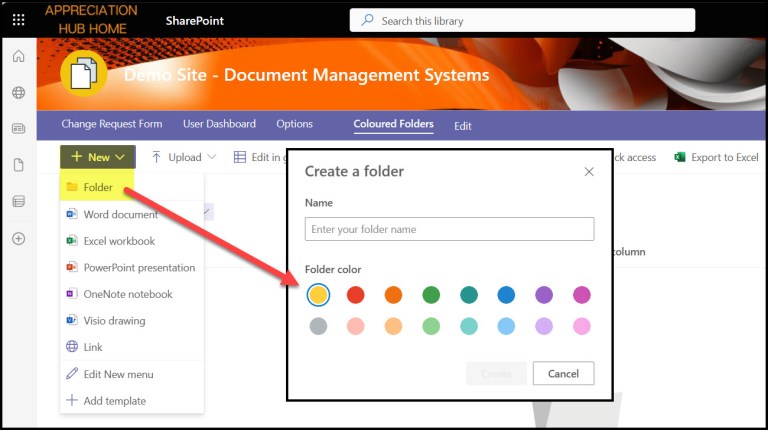Click the yellow documents site logo
This screenshot has width=768, height=430.
(84, 73)
